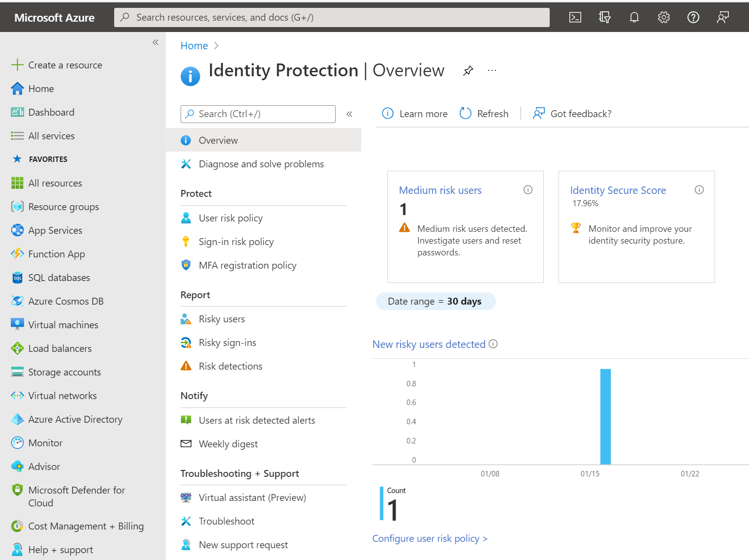Click the info icon beside New risky users detected

click(x=493, y=344)
